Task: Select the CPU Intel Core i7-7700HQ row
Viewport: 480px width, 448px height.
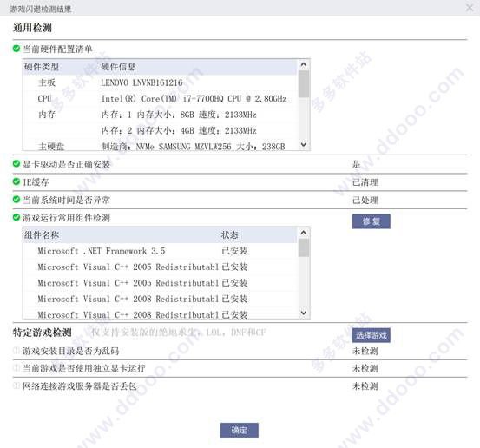Action: pos(161,99)
